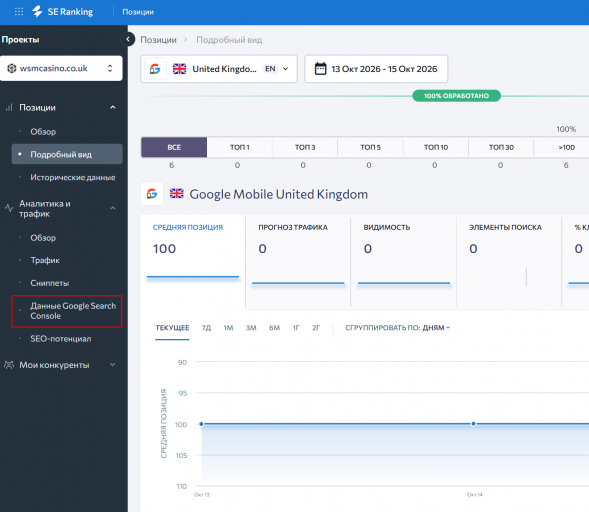The image size is (589, 512).
Task: Open Данные Google Search Console
Action: (x=67, y=311)
